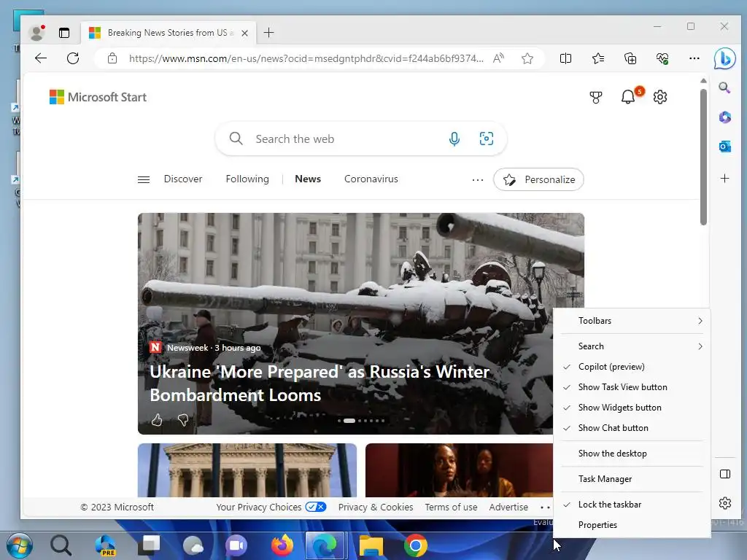Screen dimensions: 747x560
Task: Go back to the previous page
Action: (x=41, y=58)
